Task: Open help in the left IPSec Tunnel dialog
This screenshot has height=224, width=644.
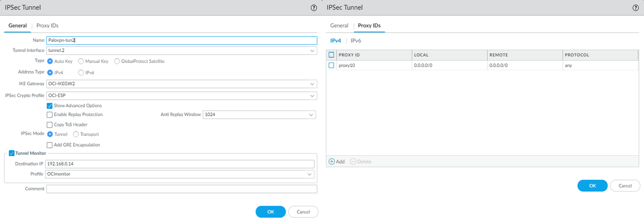Action: click(x=314, y=8)
